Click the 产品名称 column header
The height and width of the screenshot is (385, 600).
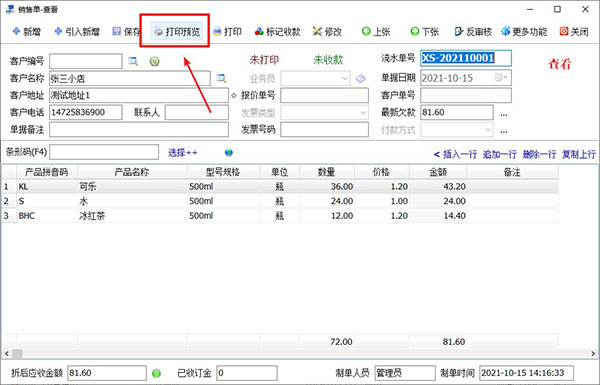pos(132,172)
